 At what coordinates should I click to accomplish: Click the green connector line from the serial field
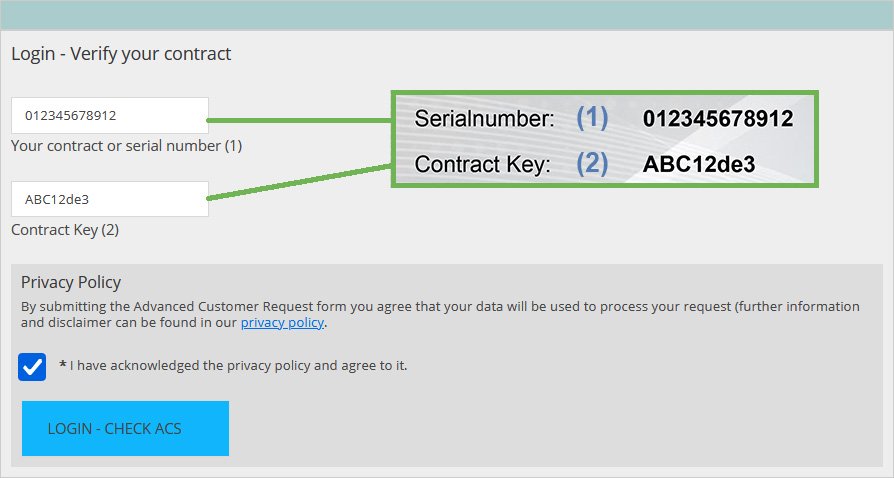coord(300,120)
